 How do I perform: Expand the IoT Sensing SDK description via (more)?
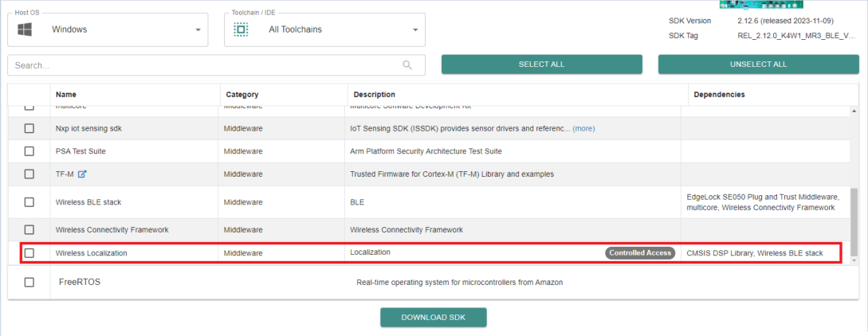coord(583,128)
